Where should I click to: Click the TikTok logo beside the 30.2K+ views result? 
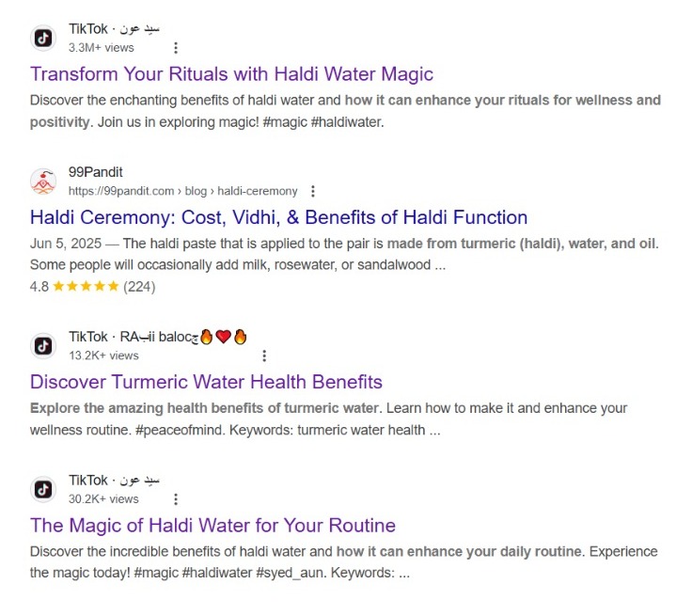(43, 489)
